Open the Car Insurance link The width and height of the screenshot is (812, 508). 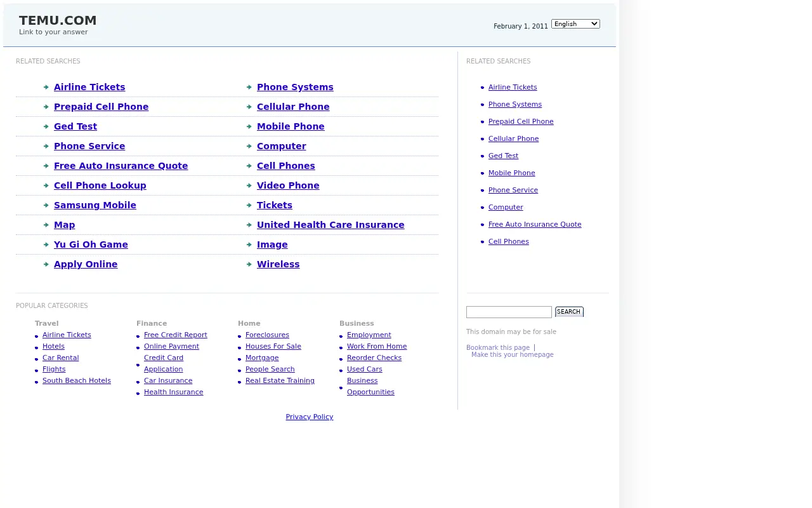(168, 380)
